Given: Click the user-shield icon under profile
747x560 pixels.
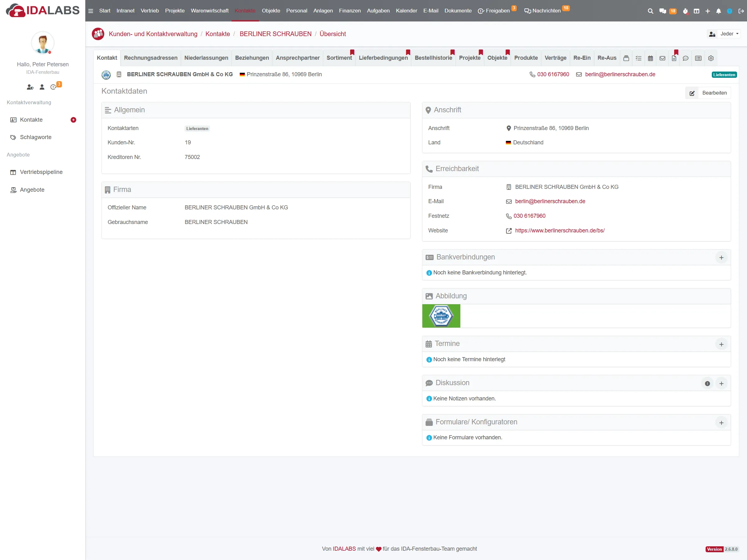Looking at the screenshot, I should [x=30, y=87].
